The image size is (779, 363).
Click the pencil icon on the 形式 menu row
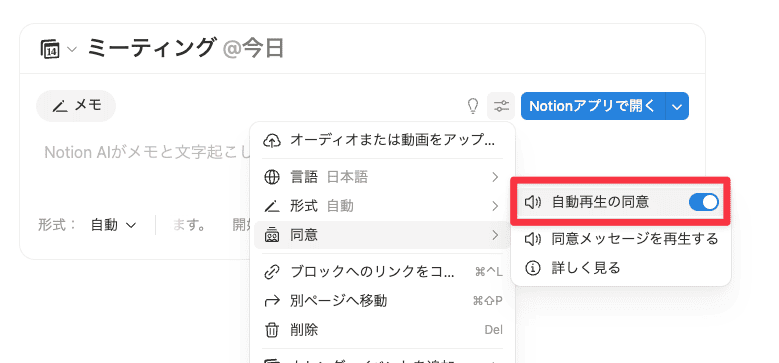(271, 206)
